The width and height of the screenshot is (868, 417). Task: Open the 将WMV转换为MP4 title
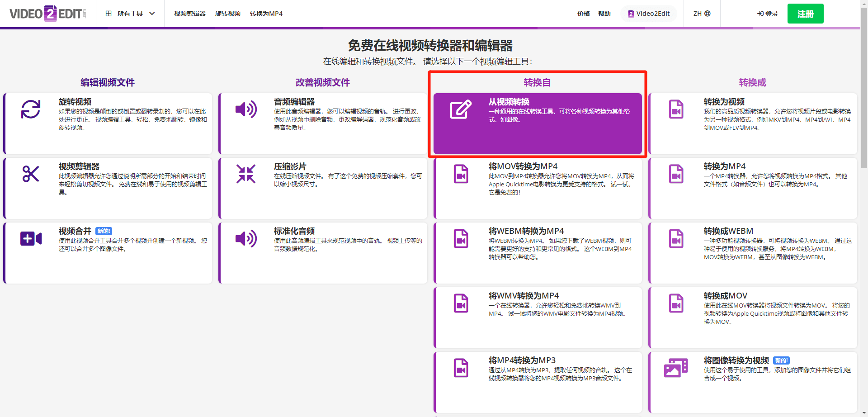pos(524,296)
